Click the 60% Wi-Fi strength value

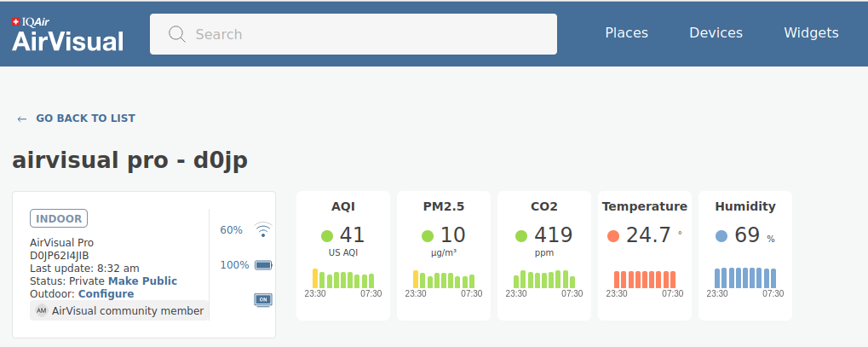[x=232, y=230]
